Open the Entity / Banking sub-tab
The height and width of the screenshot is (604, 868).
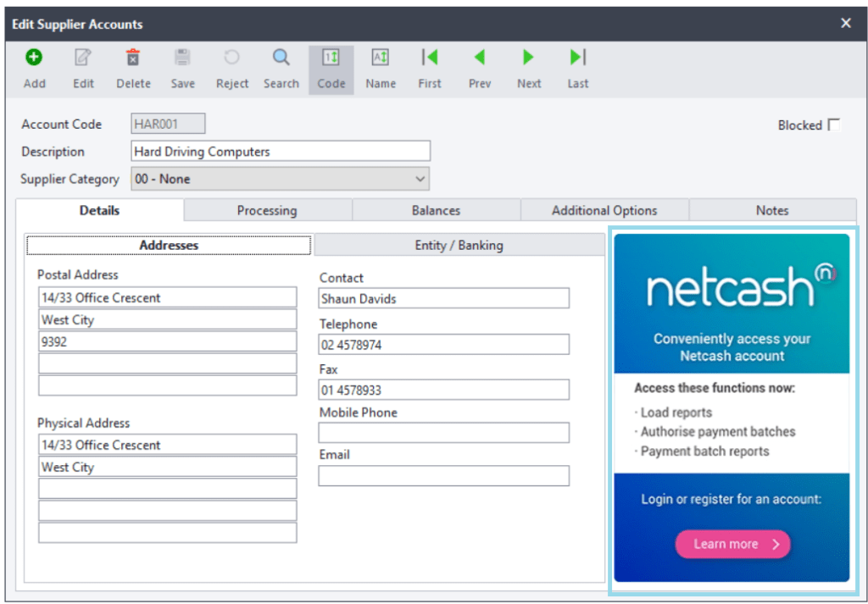coord(459,245)
